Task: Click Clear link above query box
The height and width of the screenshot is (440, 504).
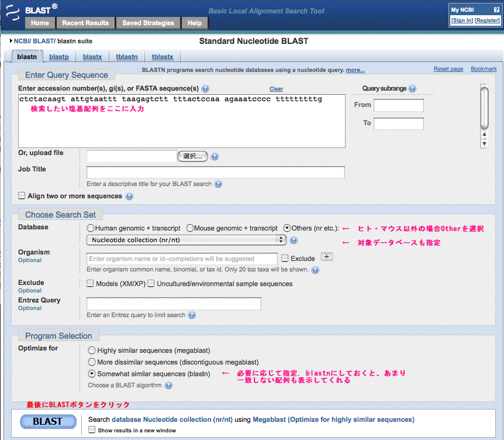Action: click(276, 89)
